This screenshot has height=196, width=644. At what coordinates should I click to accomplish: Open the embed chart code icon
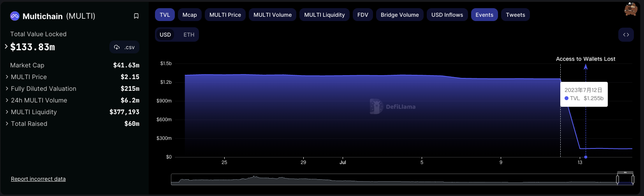coord(626,35)
